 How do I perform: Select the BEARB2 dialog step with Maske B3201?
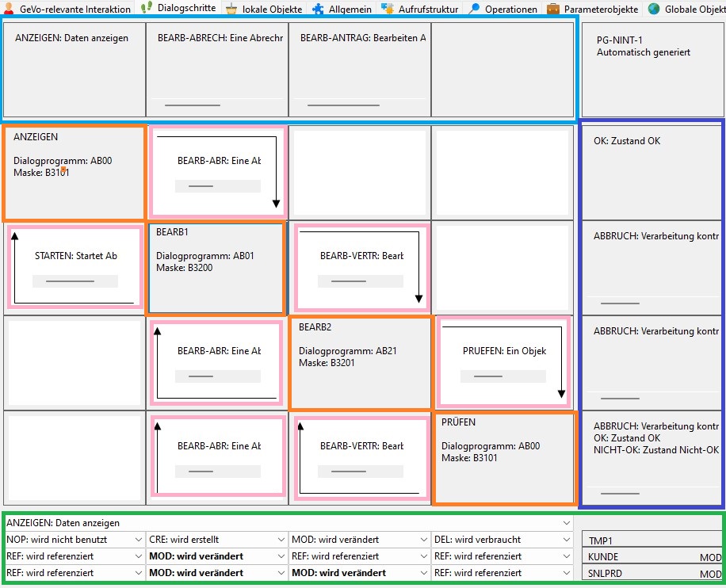coord(360,362)
